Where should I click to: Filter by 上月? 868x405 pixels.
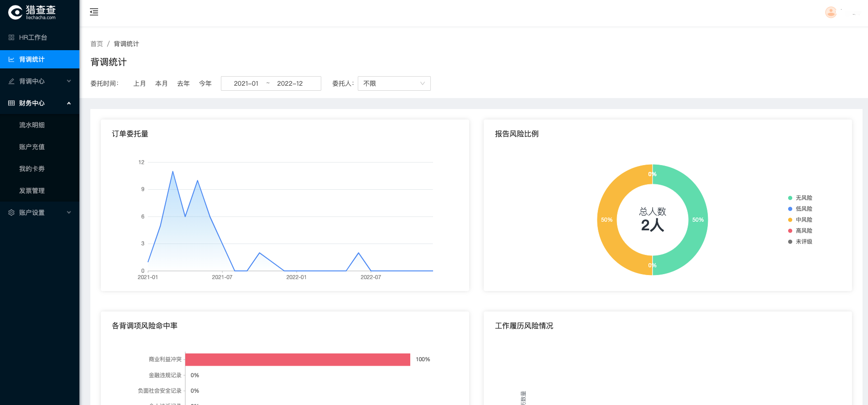point(140,83)
